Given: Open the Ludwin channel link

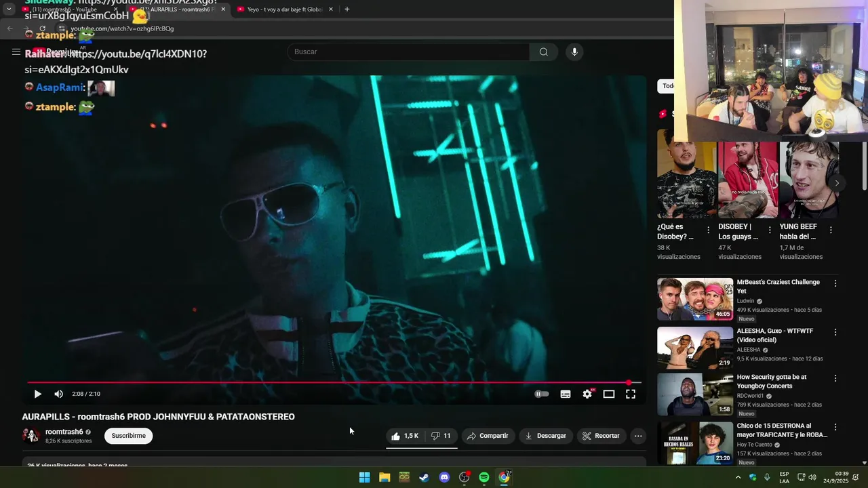Looking at the screenshot, I should (x=745, y=301).
